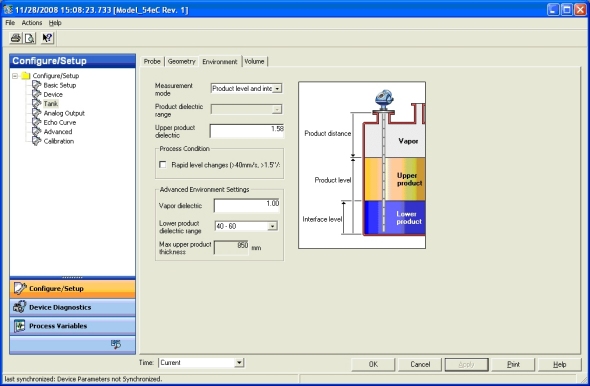Select Calibration in the tree
The image size is (590, 386).
click(59, 141)
